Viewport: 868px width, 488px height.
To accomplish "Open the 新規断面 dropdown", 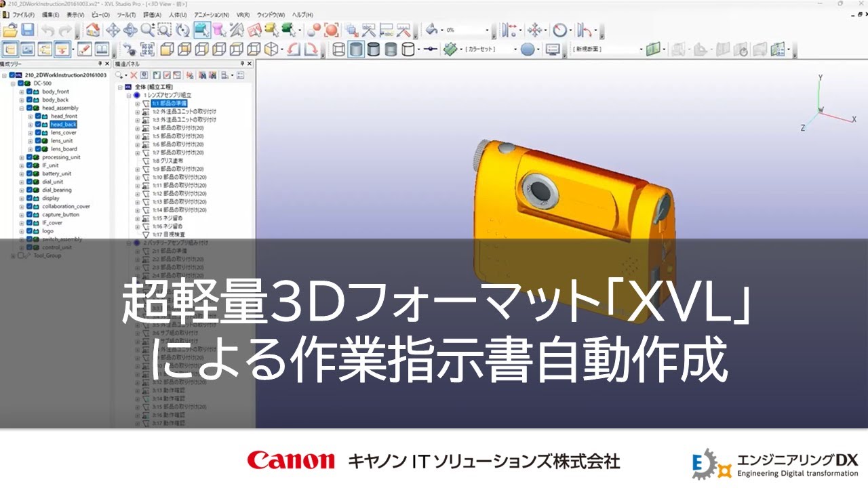I will (x=640, y=49).
